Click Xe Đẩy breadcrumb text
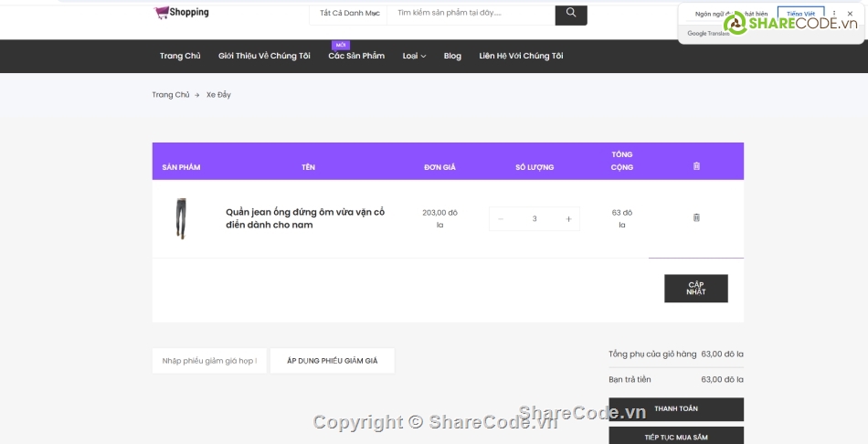 click(x=218, y=95)
